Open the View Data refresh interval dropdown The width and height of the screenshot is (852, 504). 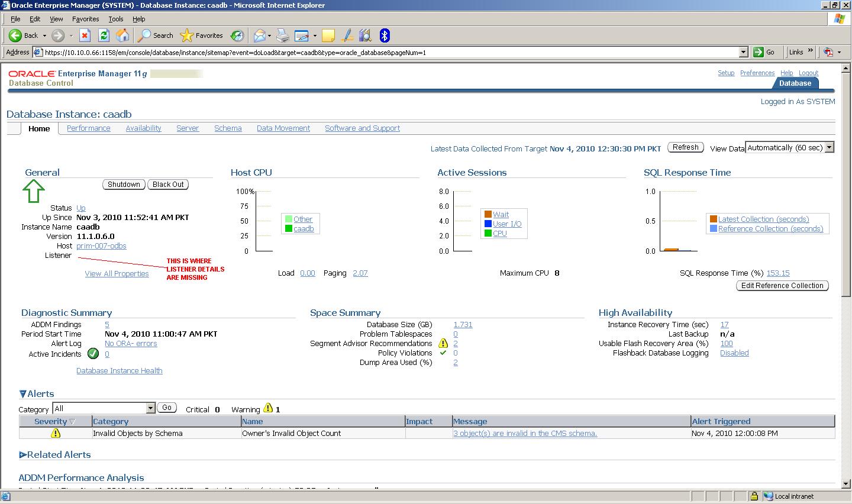coord(830,148)
